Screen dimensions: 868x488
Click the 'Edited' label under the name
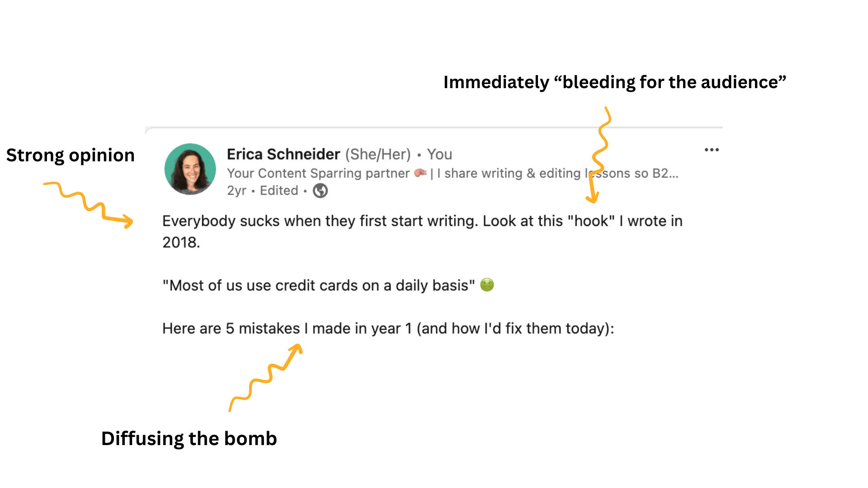pos(279,191)
